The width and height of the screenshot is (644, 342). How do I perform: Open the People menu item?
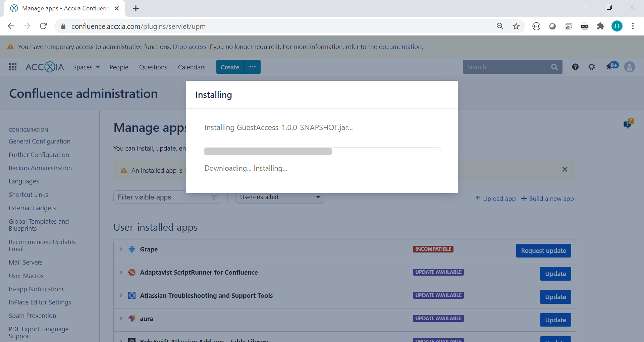pos(119,67)
